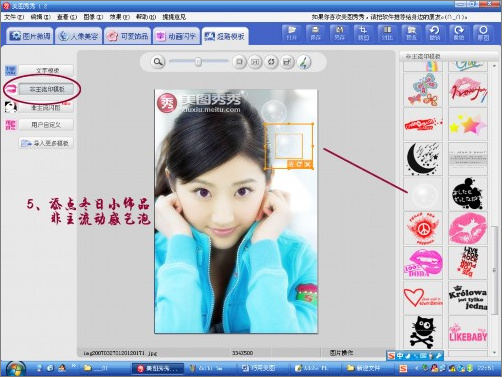Switch to the 可爱饰品 tab
The image size is (502, 377).
click(x=128, y=36)
